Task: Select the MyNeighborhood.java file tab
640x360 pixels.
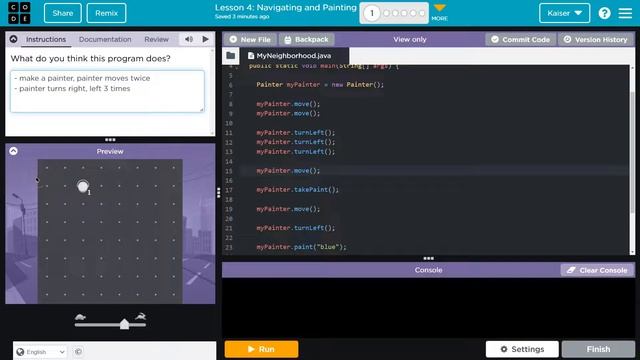Action: click(294, 56)
